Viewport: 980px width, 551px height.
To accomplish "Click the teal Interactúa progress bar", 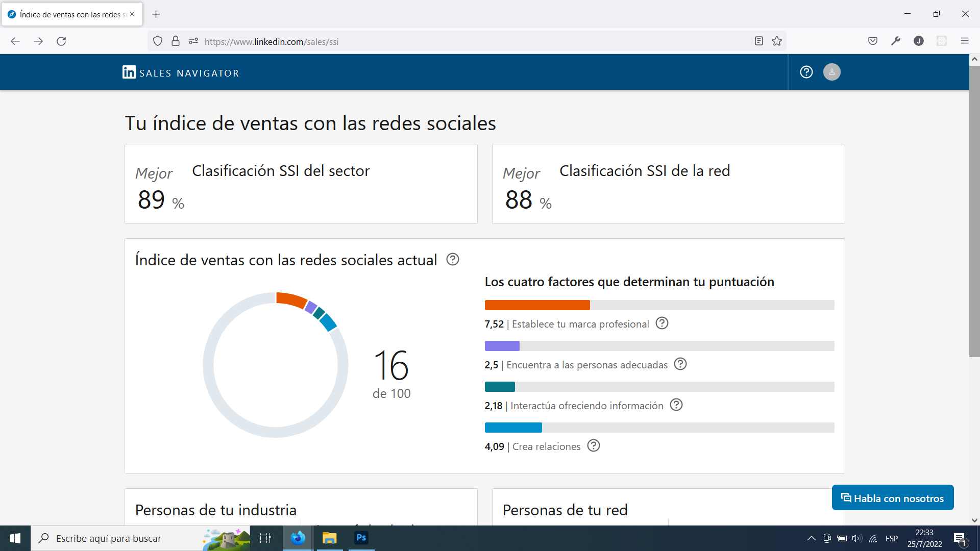I will pos(500,387).
